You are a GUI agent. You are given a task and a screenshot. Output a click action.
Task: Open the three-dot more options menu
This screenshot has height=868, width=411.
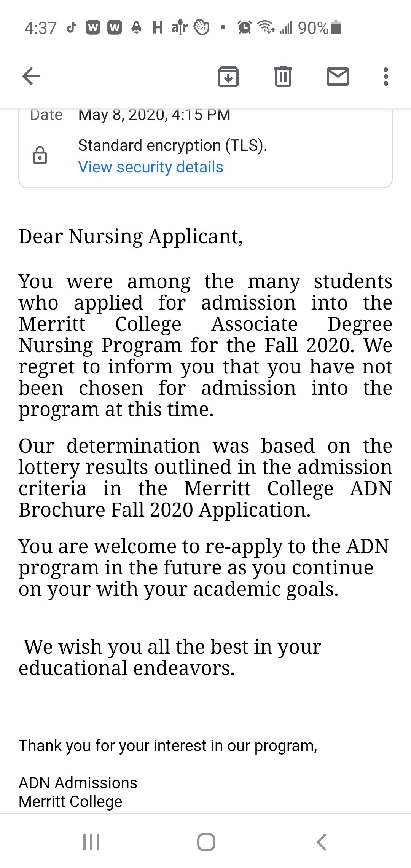[x=386, y=76]
